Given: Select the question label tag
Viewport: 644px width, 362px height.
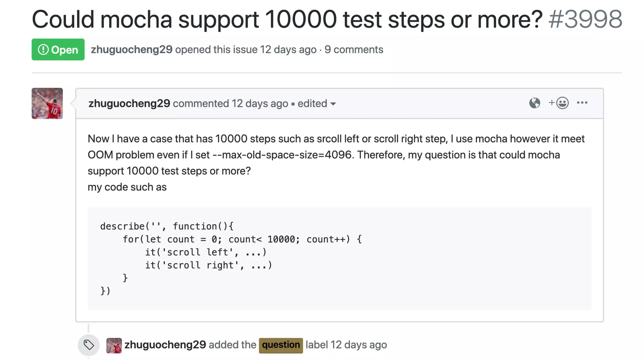Looking at the screenshot, I should pyautogui.click(x=281, y=345).
